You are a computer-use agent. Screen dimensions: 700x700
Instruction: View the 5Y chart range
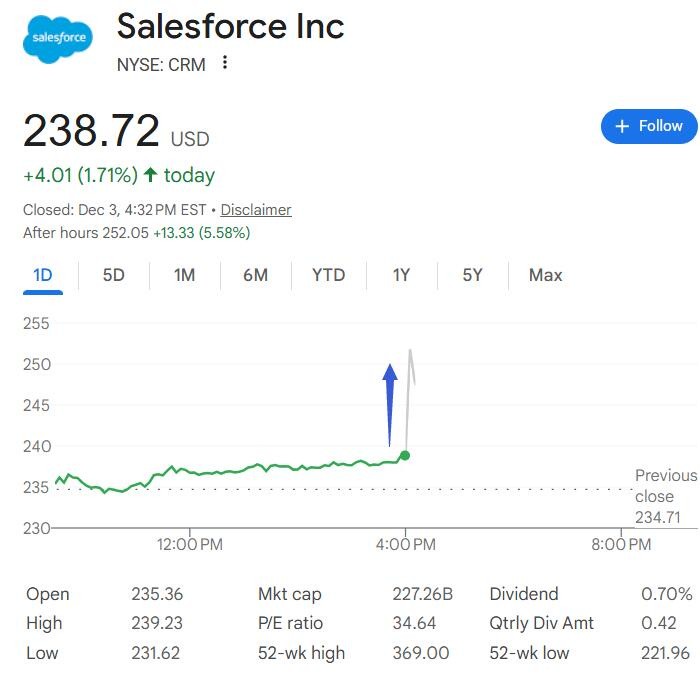tap(472, 275)
